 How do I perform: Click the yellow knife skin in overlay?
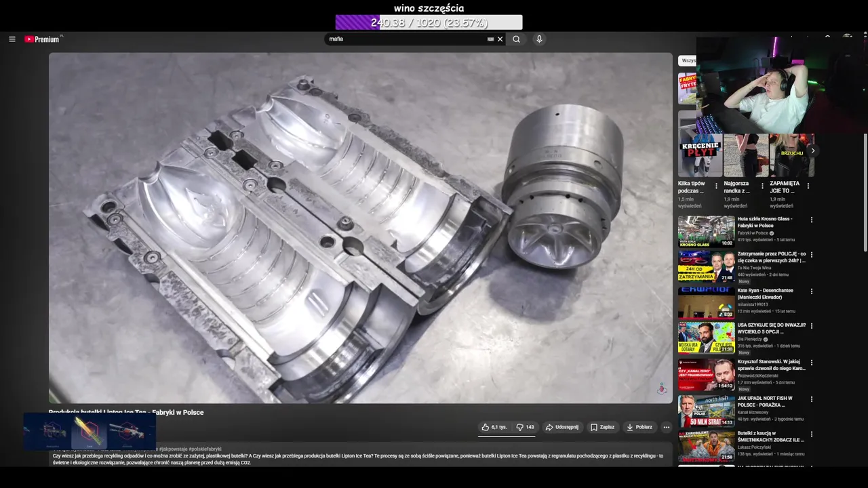tap(90, 431)
